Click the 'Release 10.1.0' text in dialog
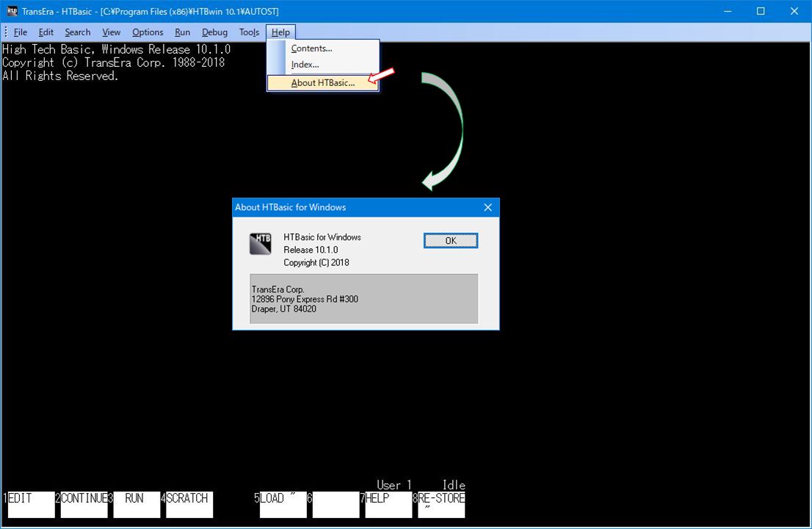This screenshot has width=812, height=529. click(311, 250)
